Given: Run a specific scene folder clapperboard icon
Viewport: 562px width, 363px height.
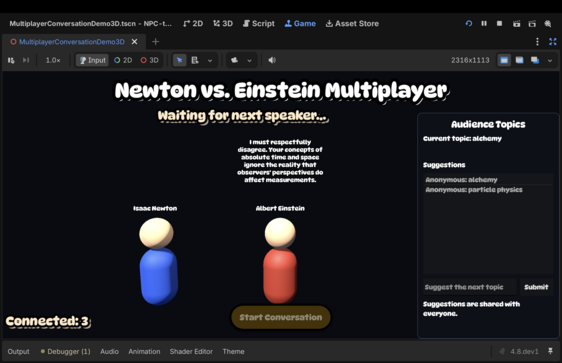Looking at the screenshot, I should 532,24.
